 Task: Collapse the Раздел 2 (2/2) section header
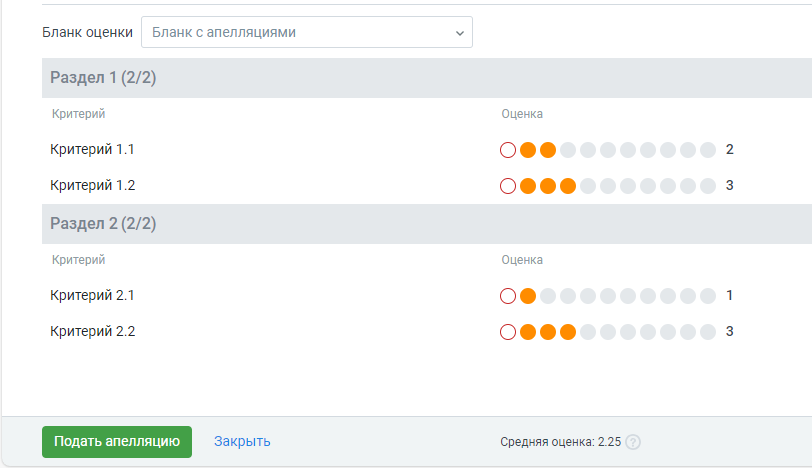tap(427, 224)
